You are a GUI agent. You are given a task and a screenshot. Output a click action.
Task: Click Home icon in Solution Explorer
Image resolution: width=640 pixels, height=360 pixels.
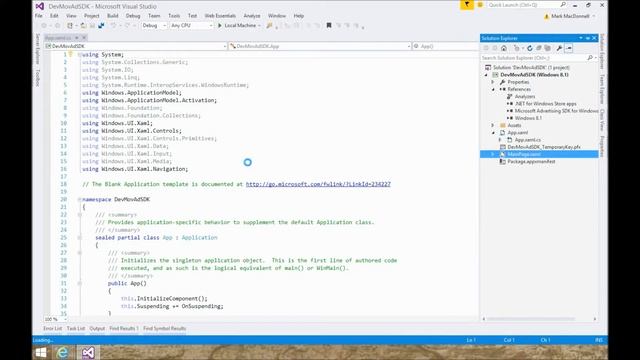504,48
